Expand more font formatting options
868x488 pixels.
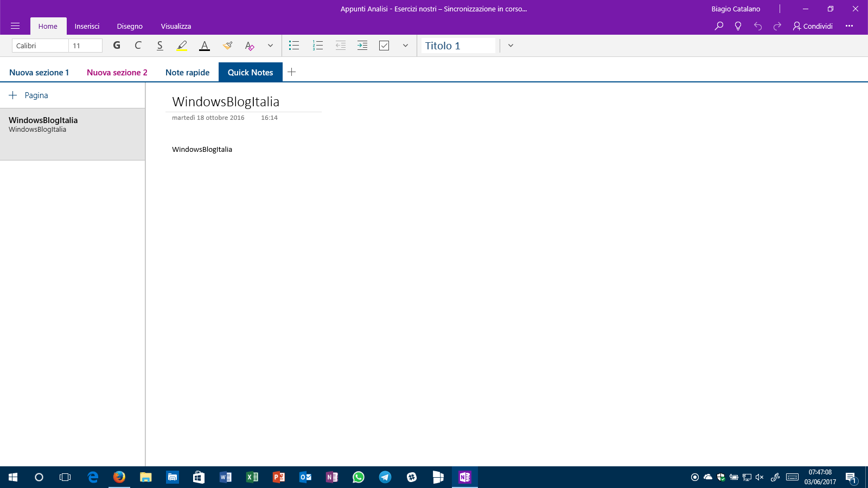click(x=270, y=46)
